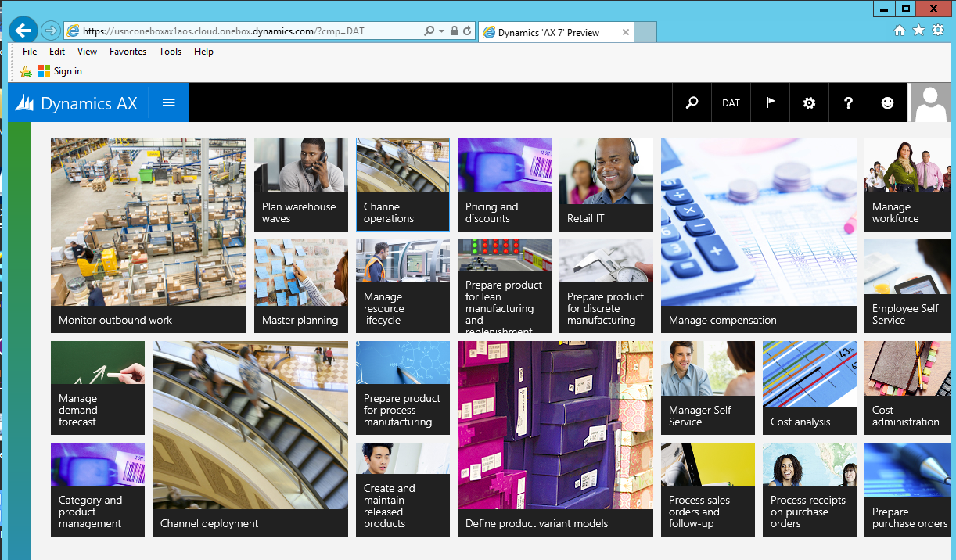The image size is (956, 560).
Task: Open Prepare product for discrete manufacturing tile
Action: click(x=606, y=286)
